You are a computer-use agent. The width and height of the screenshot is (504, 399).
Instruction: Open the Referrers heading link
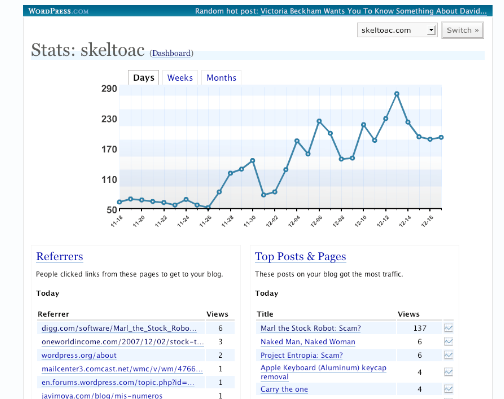[60, 256]
